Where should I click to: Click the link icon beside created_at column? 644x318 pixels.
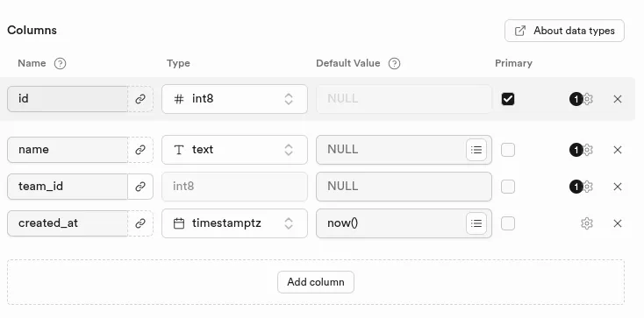click(x=140, y=223)
